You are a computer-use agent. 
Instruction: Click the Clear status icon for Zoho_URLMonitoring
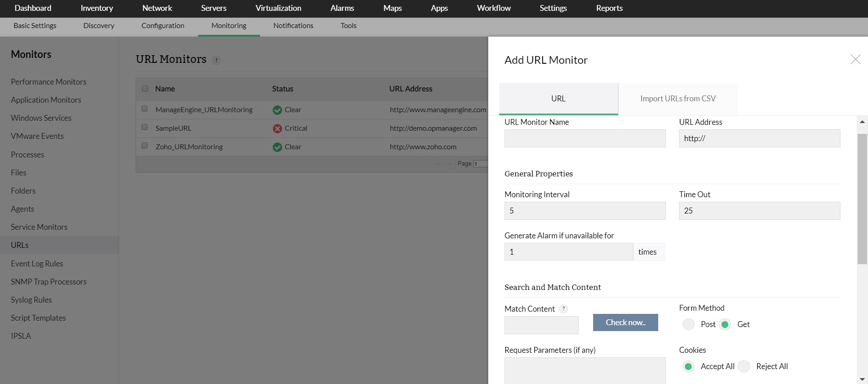point(277,147)
